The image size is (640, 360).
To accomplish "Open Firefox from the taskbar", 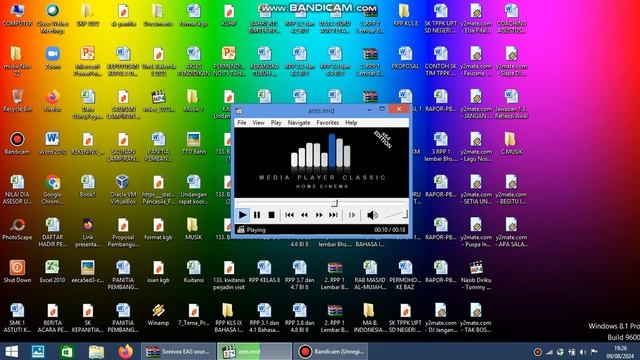I will coord(125,351).
